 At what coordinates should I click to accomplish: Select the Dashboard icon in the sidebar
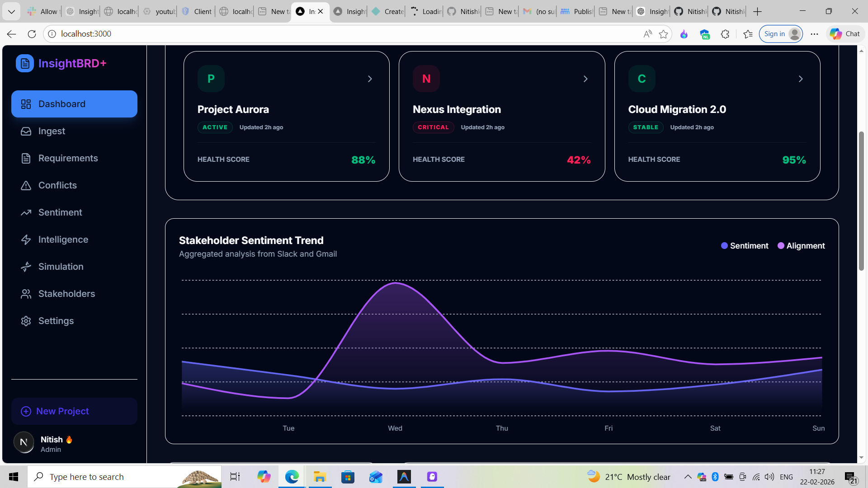(26, 104)
